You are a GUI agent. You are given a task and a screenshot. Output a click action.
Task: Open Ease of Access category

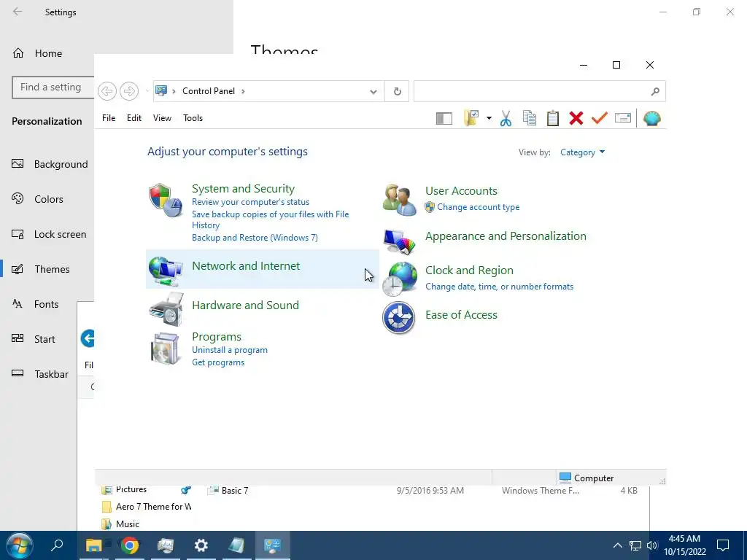click(x=461, y=315)
